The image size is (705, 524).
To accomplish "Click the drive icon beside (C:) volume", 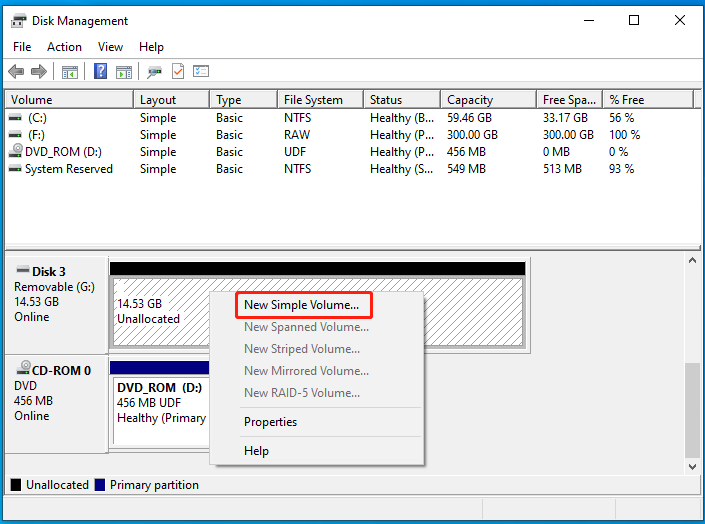I will (x=15, y=118).
